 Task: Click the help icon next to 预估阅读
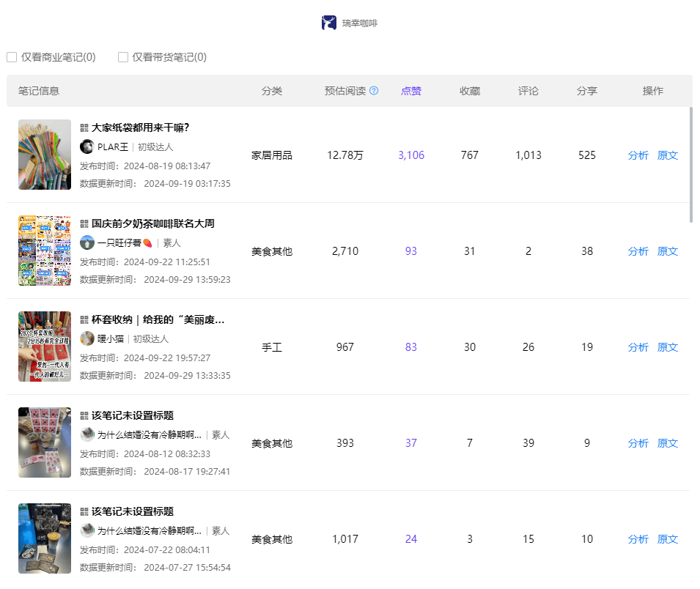374,91
